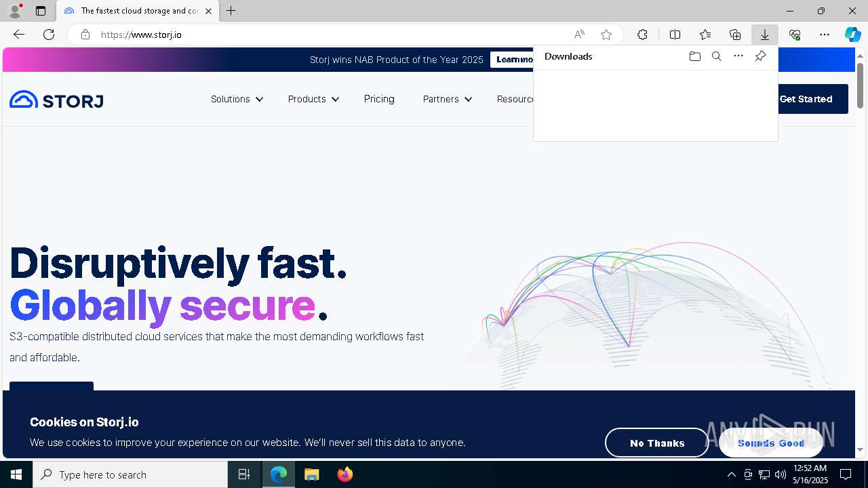Show hidden system tray icons
The height and width of the screenshot is (488, 868).
click(x=731, y=474)
